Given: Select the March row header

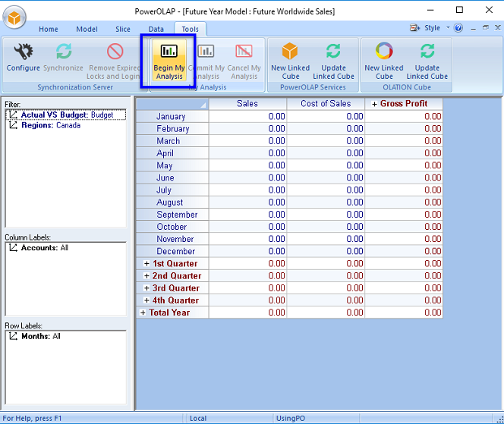Looking at the screenshot, I should pos(172,140).
